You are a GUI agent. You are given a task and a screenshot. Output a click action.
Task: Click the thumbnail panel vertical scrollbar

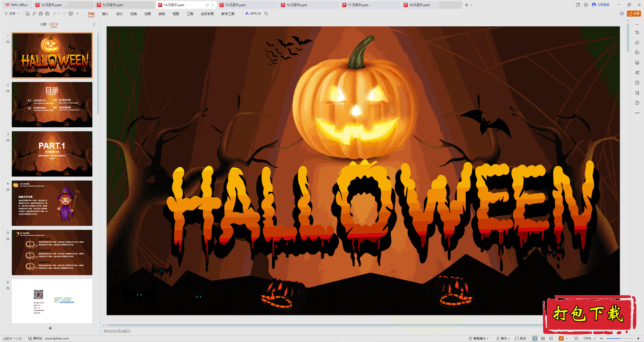pyautogui.click(x=98, y=74)
